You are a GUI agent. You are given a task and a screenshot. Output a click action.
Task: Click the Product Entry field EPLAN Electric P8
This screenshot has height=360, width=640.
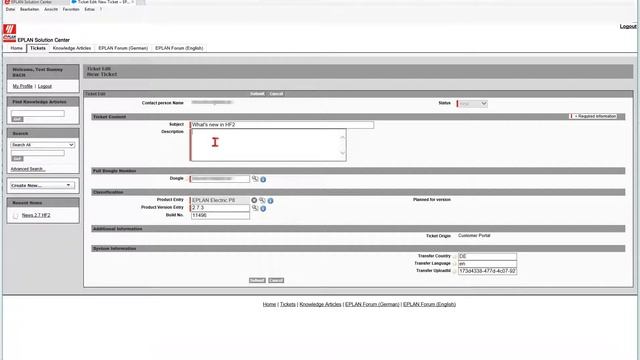220,200
